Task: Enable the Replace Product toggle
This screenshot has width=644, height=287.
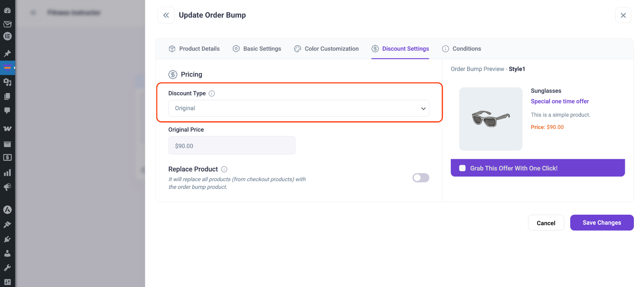Action: 421,178
